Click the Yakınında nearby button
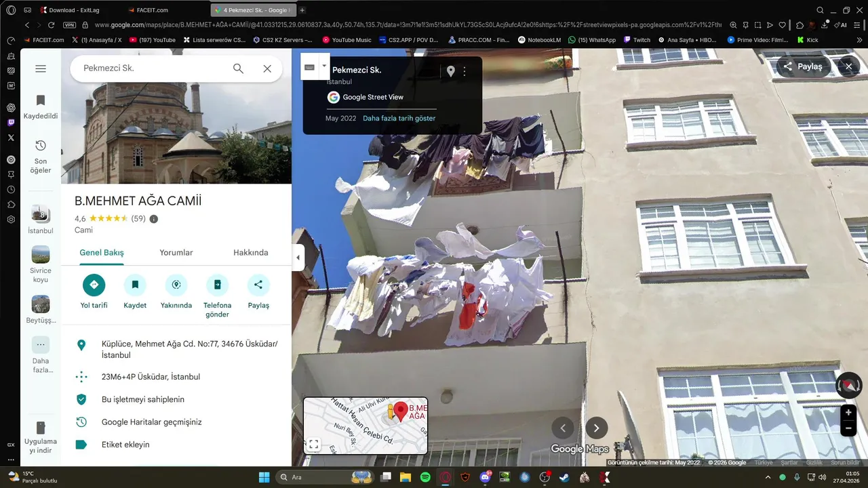Viewport: 868px width, 488px height. pos(176,291)
